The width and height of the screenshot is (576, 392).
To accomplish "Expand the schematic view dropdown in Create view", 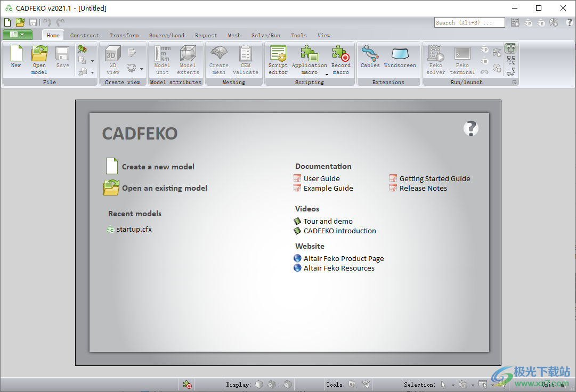I will pyautogui.click(x=141, y=69).
